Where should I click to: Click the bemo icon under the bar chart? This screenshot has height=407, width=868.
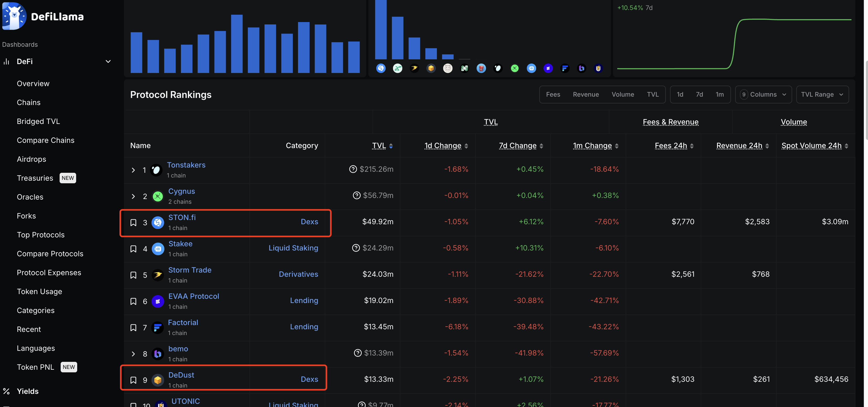pos(582,68)
